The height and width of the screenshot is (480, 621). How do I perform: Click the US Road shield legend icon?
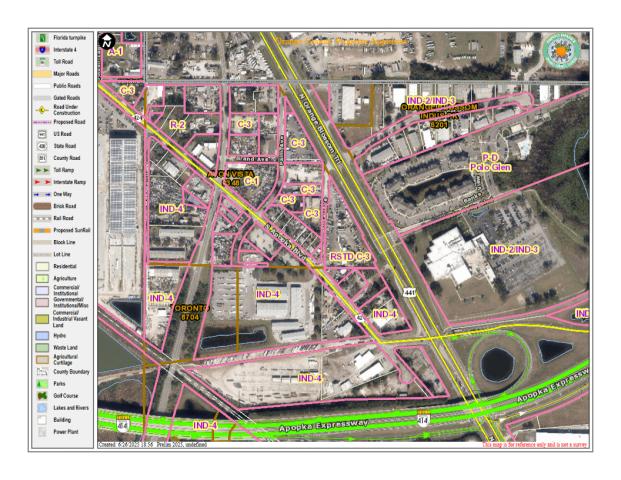tap(42, 134)
